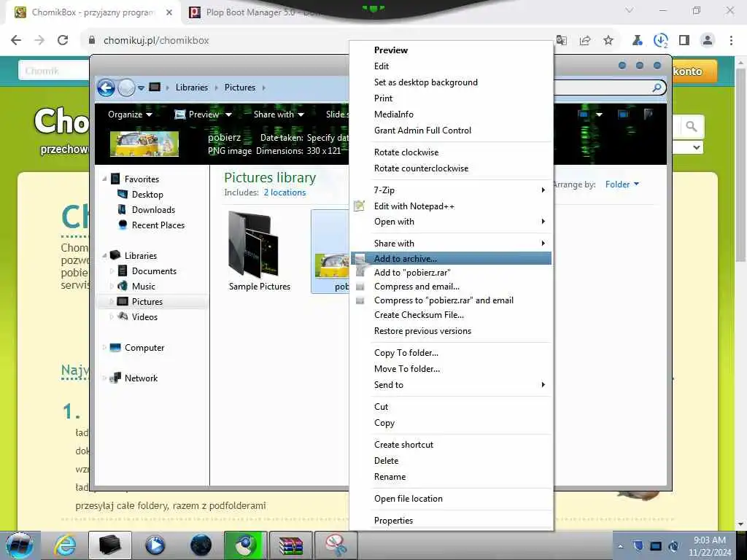Bookmark this page with star icon
This screenshot has height=560, width=747.
click(x=608, y=41)
